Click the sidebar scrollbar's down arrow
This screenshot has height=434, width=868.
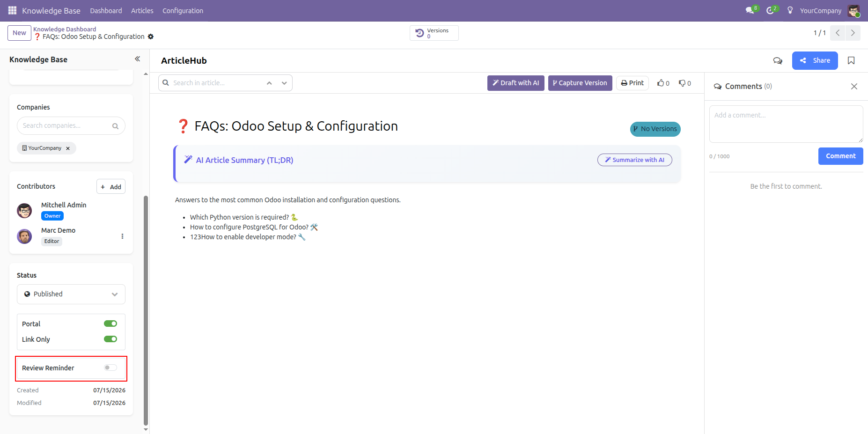click(x=146, y=429)
